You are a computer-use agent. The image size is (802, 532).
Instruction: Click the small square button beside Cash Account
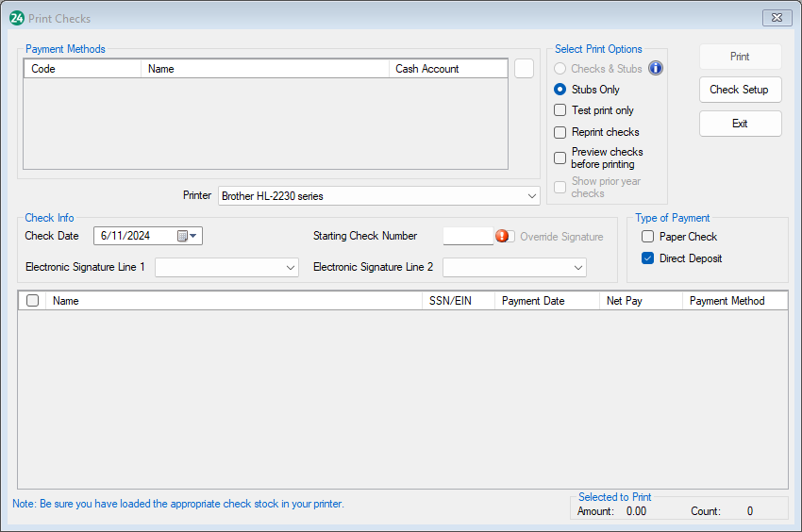coord(525,69)
